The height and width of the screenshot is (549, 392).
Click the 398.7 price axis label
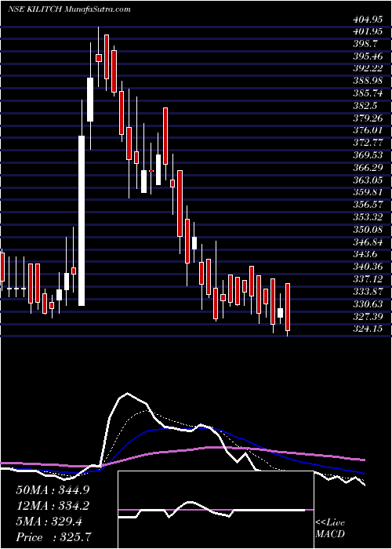point(367,44)
